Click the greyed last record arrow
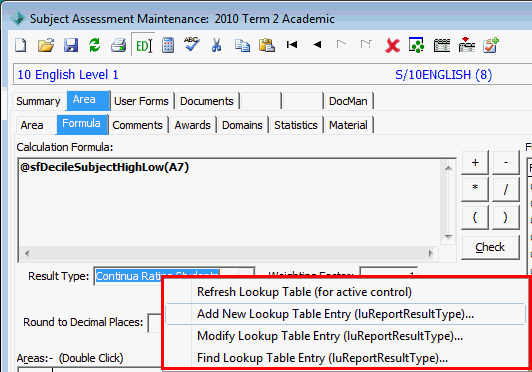Screen dimensions: 532x372 tap(366, 44)
